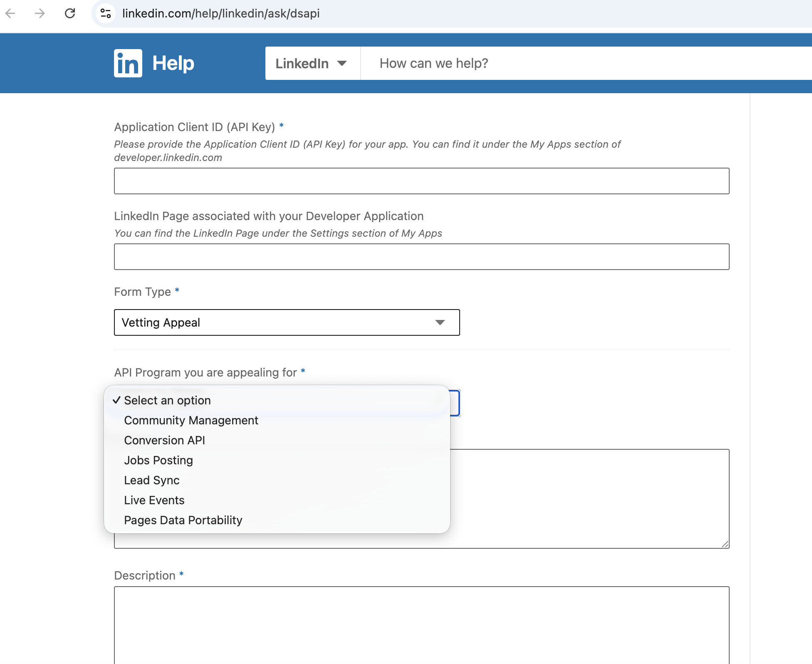Choose the Select an option entry
Image resolution: width=812 pixels, height=664 pixels.
point(277,400)
